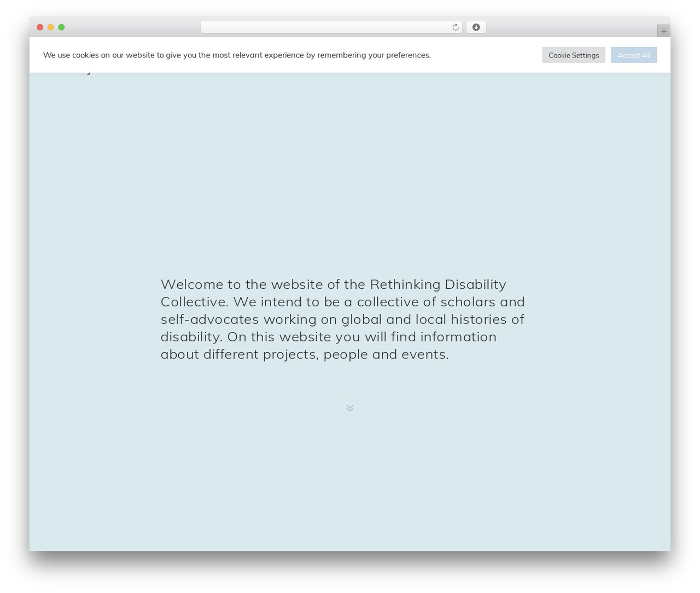Add a new tab with plus icon
This screenshot has height=593, width=700.
coord(663,31)
